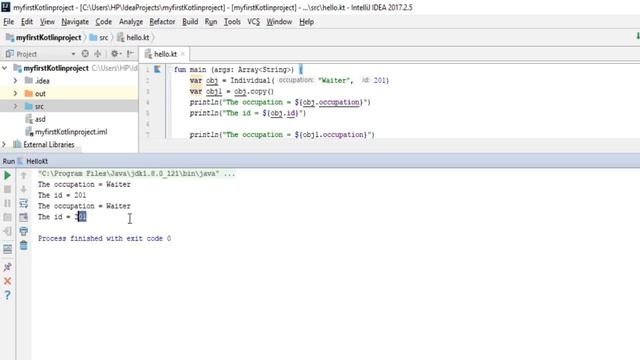Open the VCS menu
The height and width of the screenshot is (360, 640).
tap(253, 22)
